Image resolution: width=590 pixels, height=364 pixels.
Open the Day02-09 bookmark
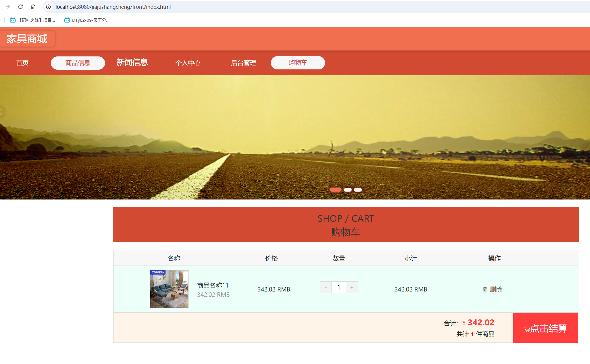click(x=87, y=20)
